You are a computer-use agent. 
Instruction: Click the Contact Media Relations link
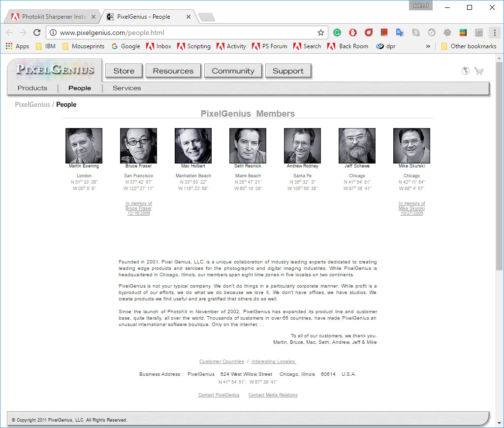(273, 395)
